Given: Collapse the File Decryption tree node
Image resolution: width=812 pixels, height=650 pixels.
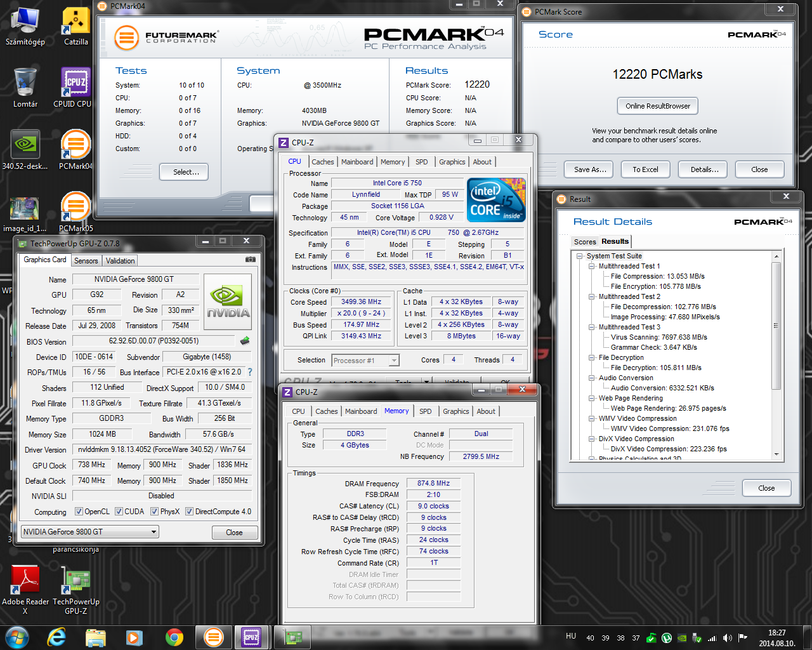Looking at the screenshot, I should pos(592,357).
